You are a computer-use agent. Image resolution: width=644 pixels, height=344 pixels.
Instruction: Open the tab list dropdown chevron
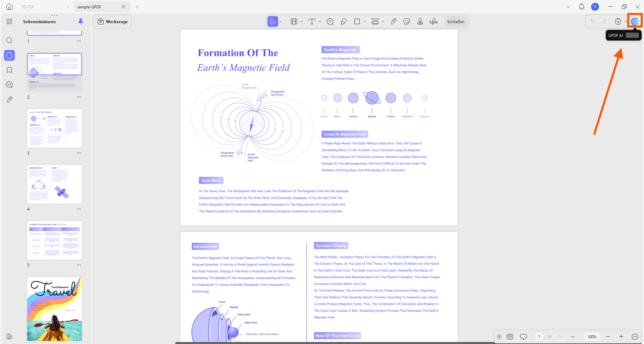tap(568, 7)
